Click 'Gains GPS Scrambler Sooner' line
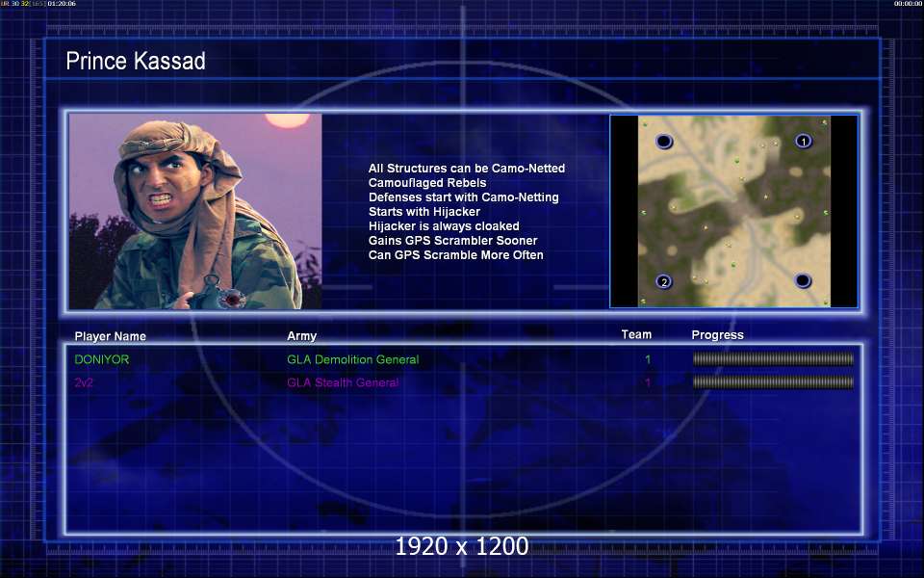Image resolution: width=924 pixels, height=578 pixels. (x=452, y=241)
